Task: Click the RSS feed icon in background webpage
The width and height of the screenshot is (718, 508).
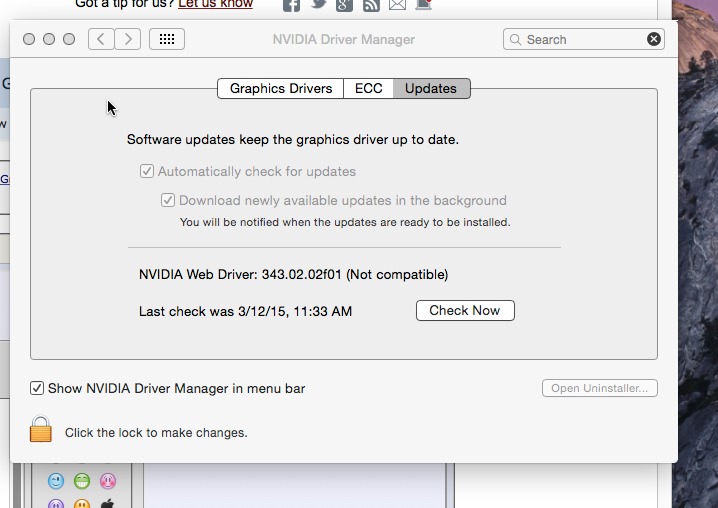Action: [x=371, y=5]
